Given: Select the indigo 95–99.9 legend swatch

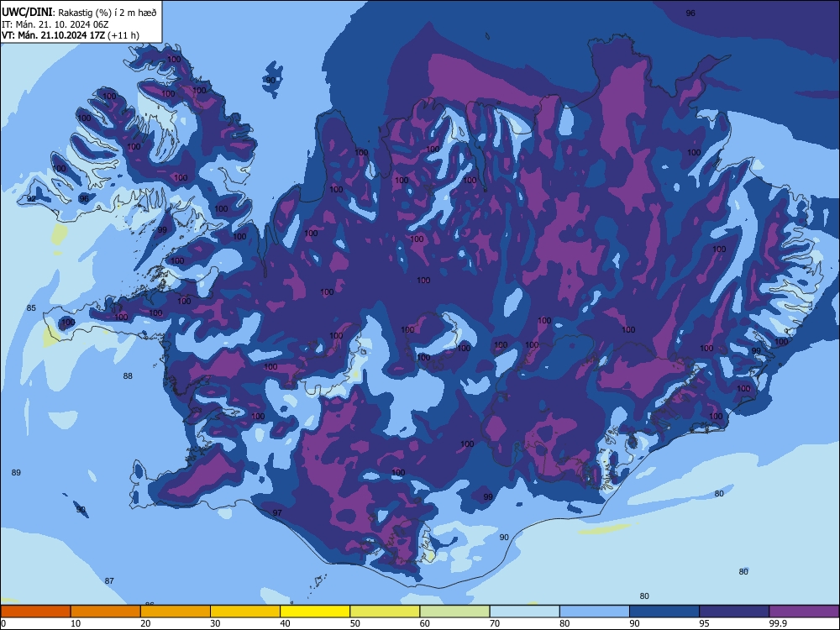Looking at the screenshot, I should (734, 612).
